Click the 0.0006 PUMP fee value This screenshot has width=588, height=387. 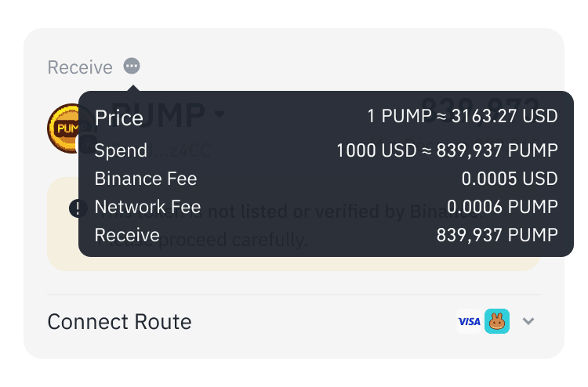click(x=502, y=207)
